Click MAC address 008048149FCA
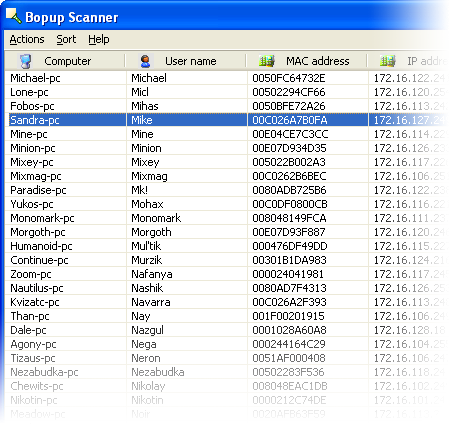This screenshot has width=450, height=425. tap(289, 218)
